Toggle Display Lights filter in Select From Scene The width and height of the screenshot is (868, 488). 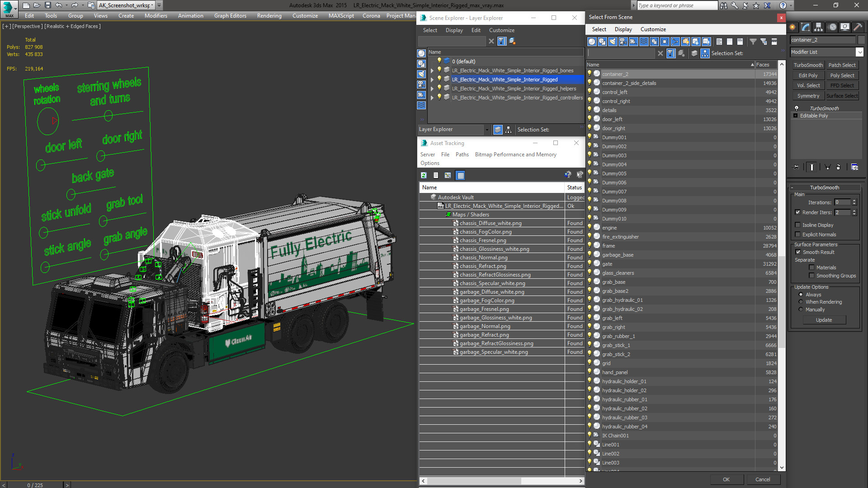(x=613, y=42)
